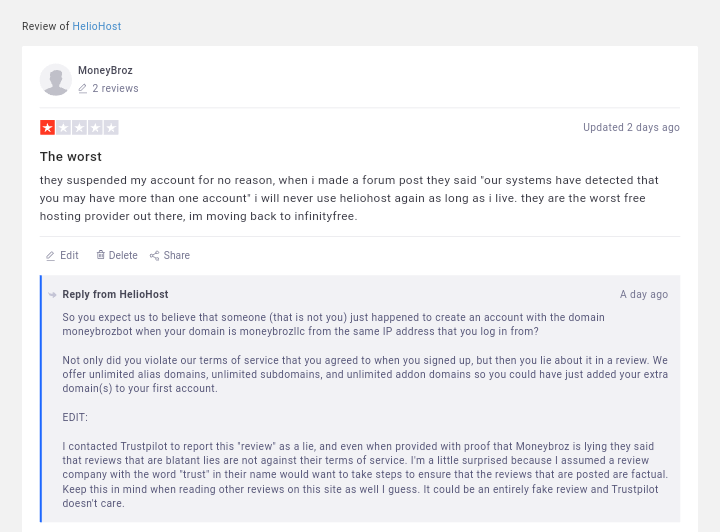The image size is (720, 532).
Task: Open the MoneyBroz reviewer profile name
Action: click(105, 70)
